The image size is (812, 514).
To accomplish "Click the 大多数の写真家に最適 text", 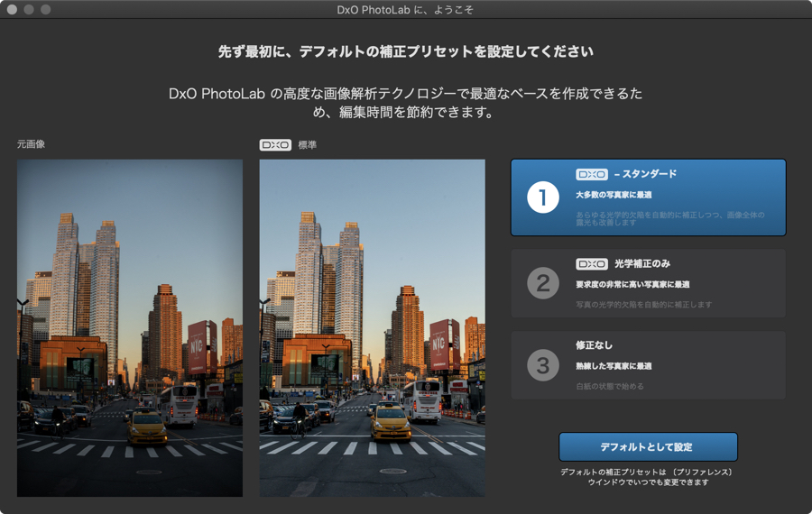I will (614, 195).
